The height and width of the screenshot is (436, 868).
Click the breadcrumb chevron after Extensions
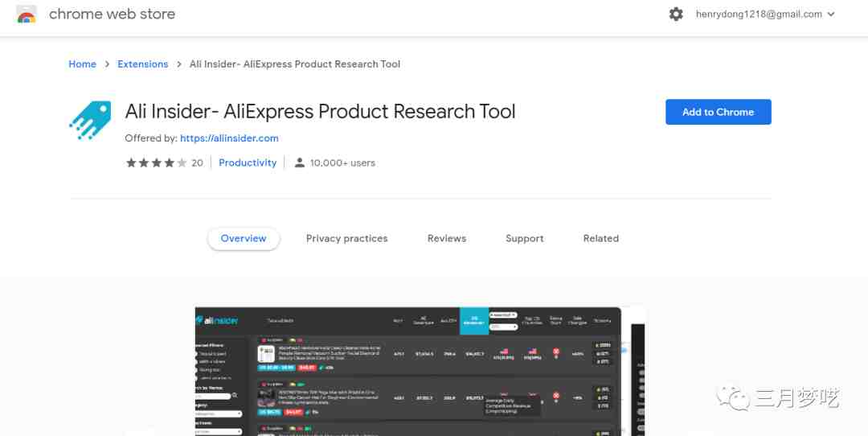pos(178,64)
